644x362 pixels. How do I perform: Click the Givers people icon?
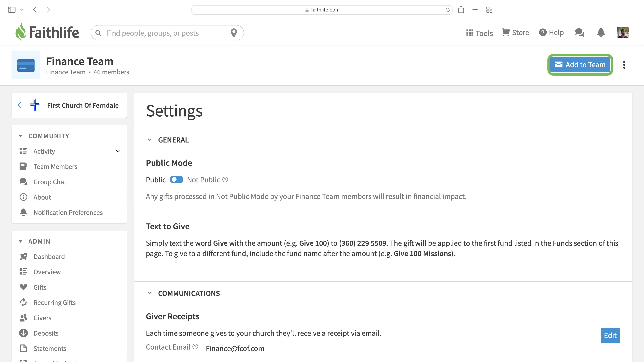click(24, 318)
